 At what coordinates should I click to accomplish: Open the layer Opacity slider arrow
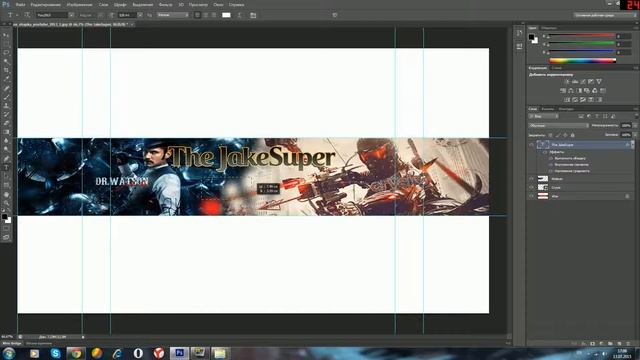click(635, 126)
